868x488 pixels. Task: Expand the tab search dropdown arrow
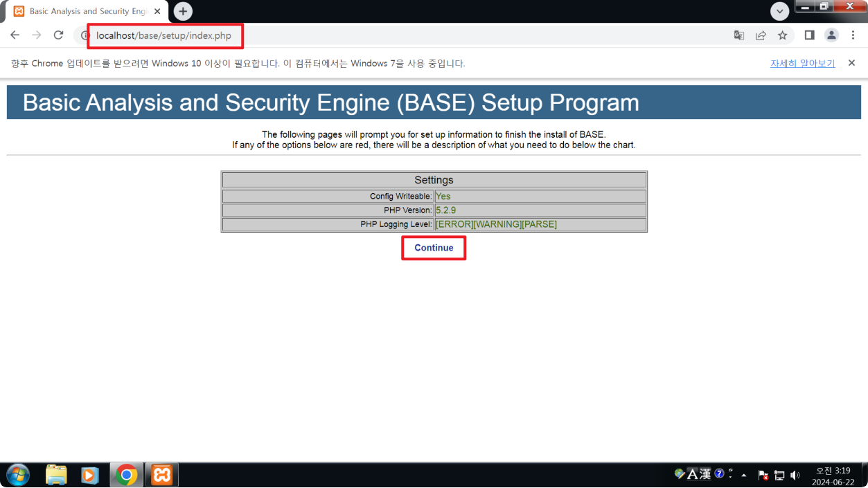coord(780,11)
